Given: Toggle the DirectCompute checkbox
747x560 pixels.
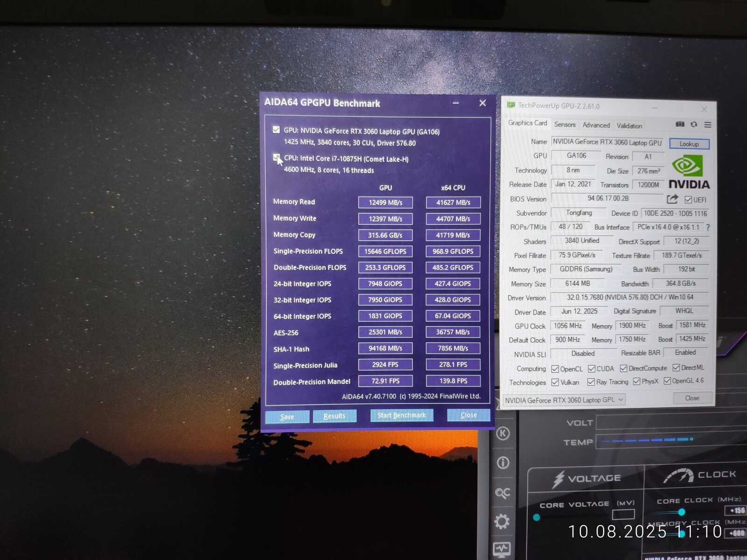Looking at the screenshot, I should coord(624,368).
